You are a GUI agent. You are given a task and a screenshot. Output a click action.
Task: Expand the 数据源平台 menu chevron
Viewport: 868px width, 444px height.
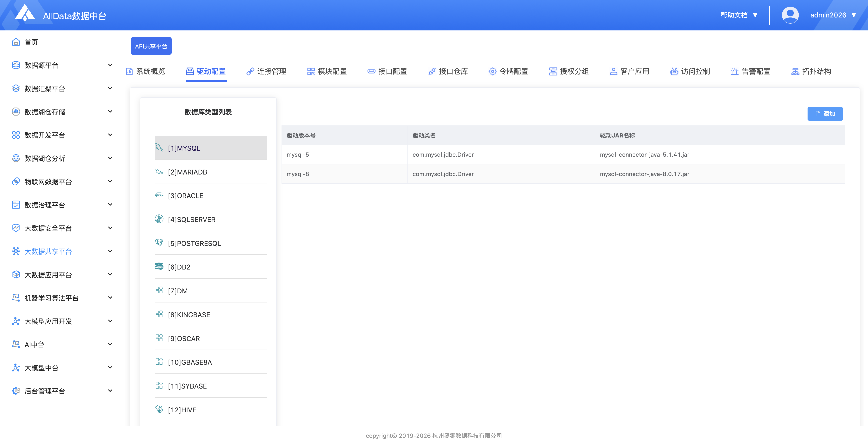110,65
